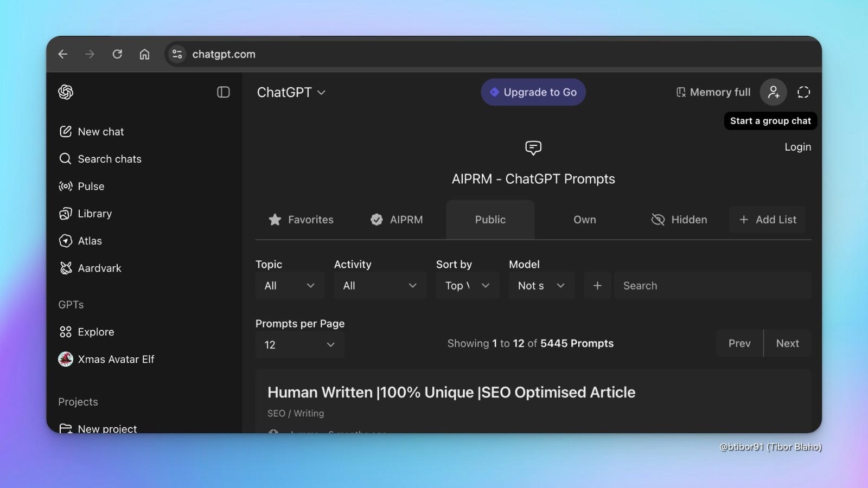
Task: Start a group chat
Action: pyautogui.click(x=774, y=92)
